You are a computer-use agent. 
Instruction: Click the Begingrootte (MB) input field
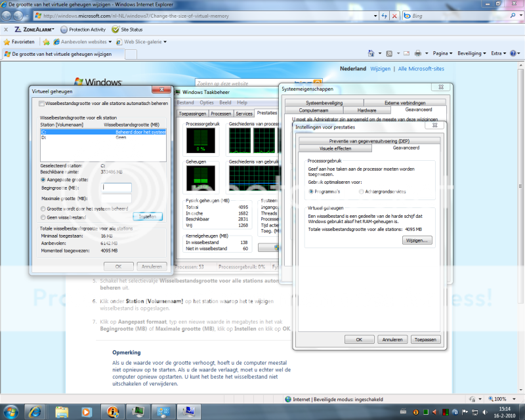(117, 187)
